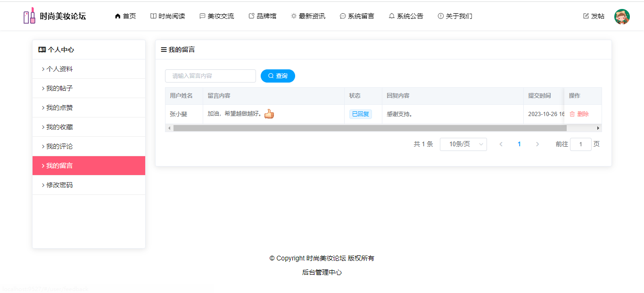The height and width of the screenshot is (293, 644).
Task: Open 品牌馆 from the navigation bar
Action: click(x=263, y=17)
